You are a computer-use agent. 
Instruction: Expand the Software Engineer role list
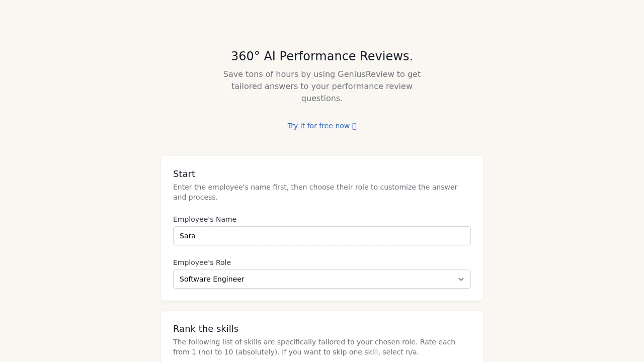(x=322, y=279)
